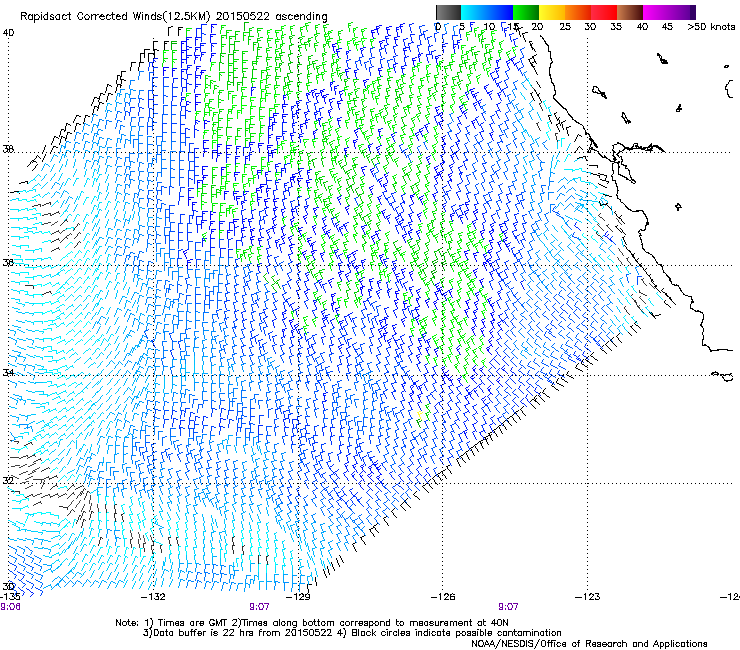Select the yellow 20-25 knots legend segment

click(552, 12)
